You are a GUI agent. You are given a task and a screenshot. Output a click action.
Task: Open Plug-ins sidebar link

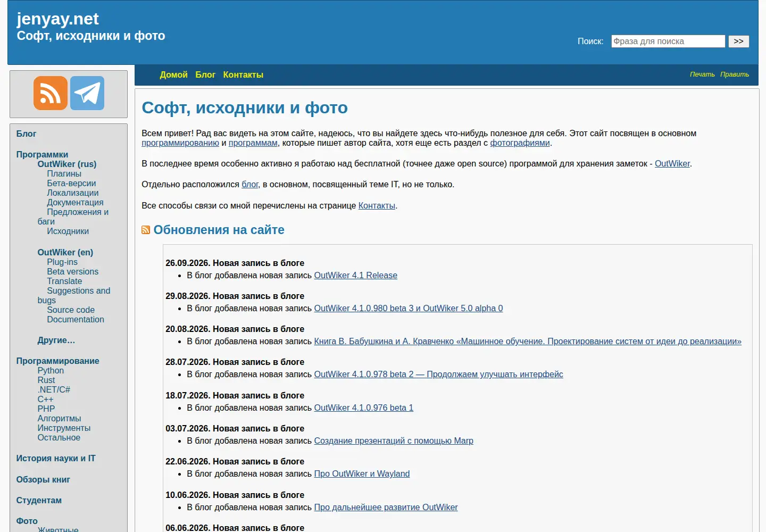pyautogui.click(x=62, y=262)
